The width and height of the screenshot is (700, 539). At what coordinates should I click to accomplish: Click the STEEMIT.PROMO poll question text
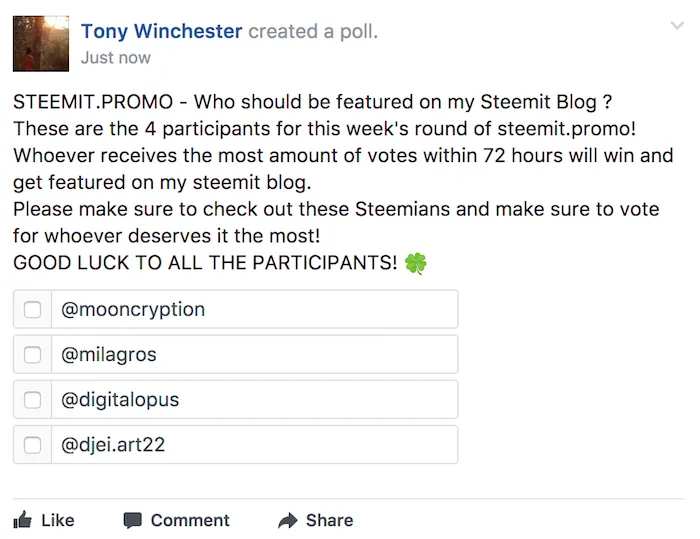point(312,102)
